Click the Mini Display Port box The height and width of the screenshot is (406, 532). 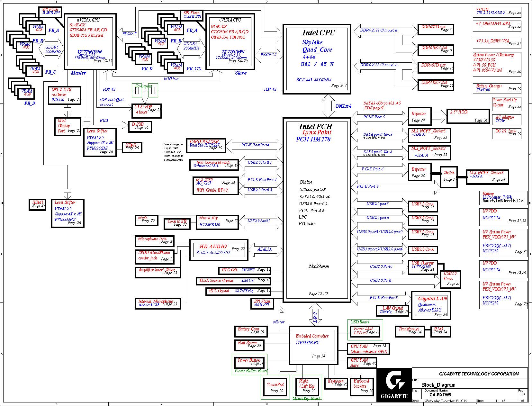point(68,126)
